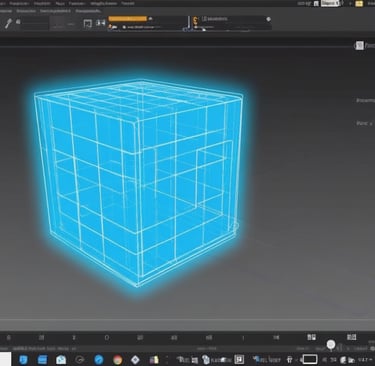Select the glowing blue wireframe cube

[138, 183]
